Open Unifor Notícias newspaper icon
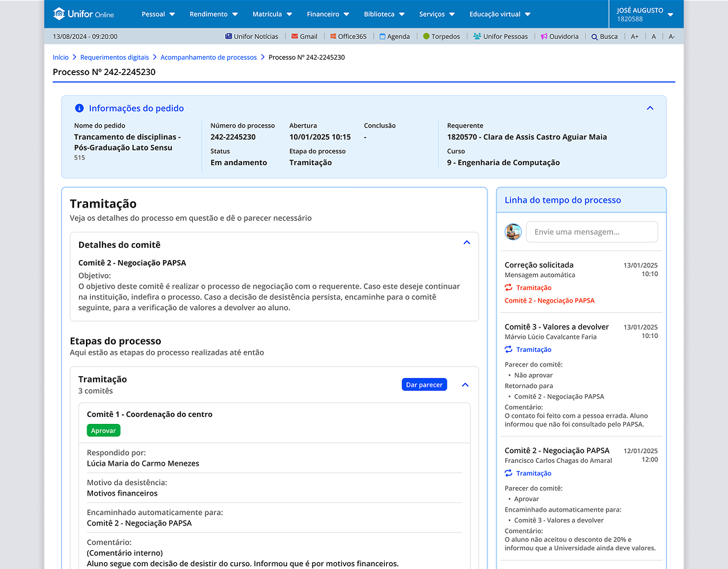 (228, 36)
